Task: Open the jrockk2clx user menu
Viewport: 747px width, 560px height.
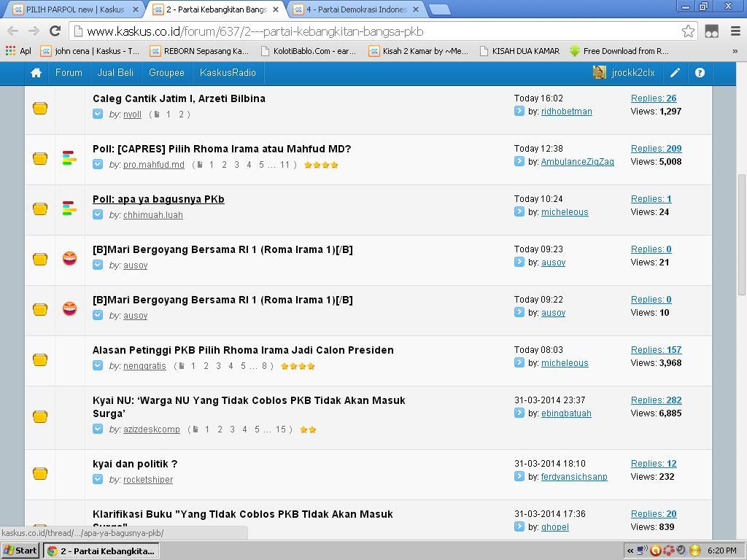Action: point(624,73)
